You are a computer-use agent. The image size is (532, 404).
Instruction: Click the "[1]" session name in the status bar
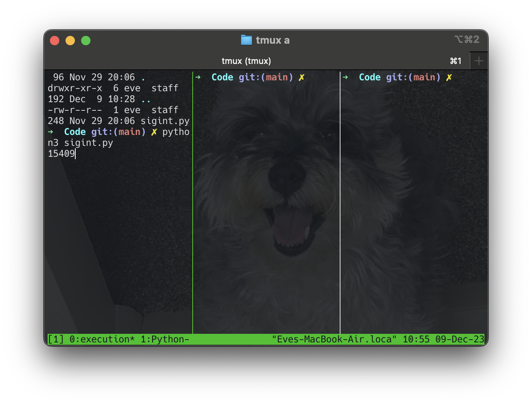coord(56,339)
